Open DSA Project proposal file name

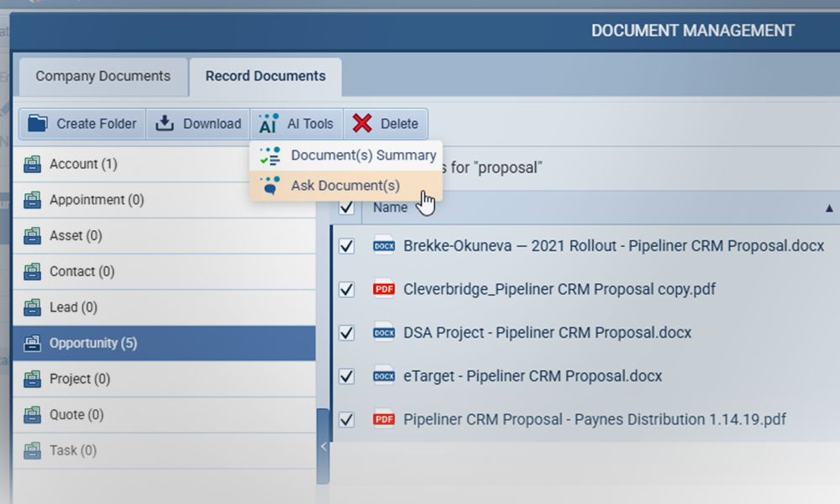[x=547, y=333]
